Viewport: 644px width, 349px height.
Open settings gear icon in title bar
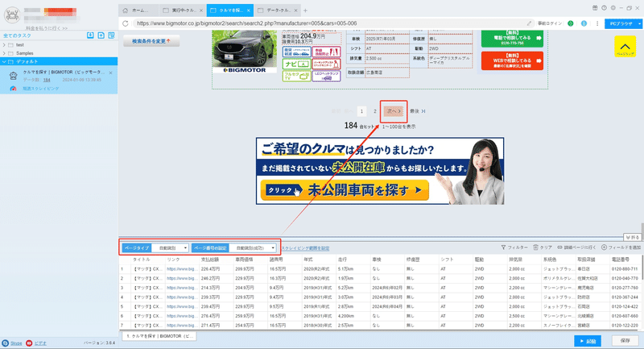(613, 8)
